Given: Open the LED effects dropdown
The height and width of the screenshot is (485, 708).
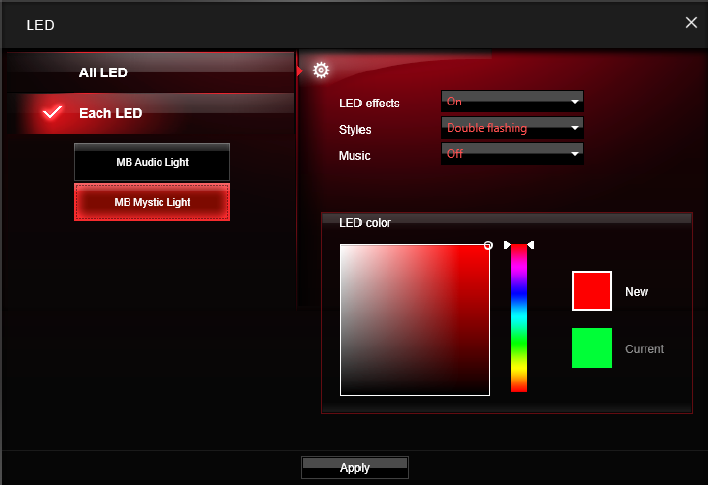Looking at the screenshot, I should pos(512,101).
